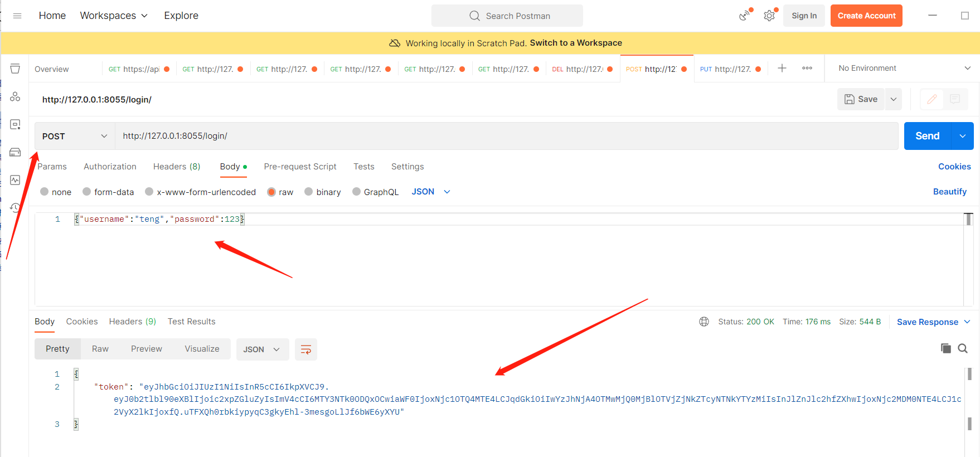This screenshot has height=457, width=980.
Task: Toggle line wrap in the response viewer
Action: pos(306,349)
